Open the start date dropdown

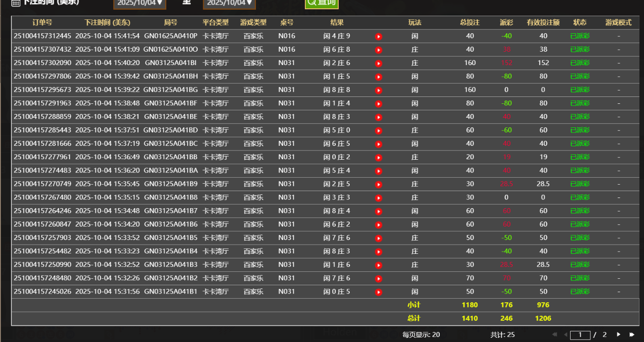(x=139, y=3)
